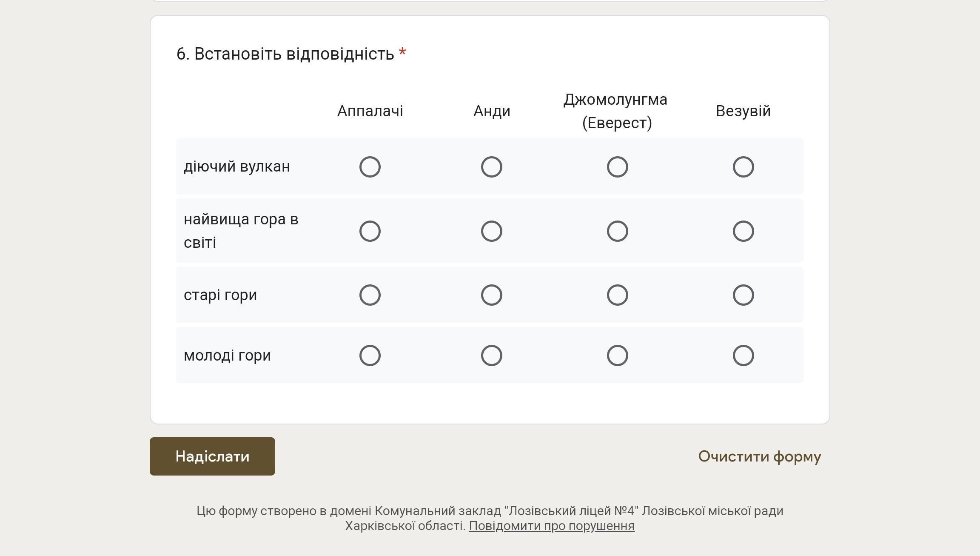
Task: Choose Джомолунгма for найвища гора в світі
Action: [x=617, y=231]
